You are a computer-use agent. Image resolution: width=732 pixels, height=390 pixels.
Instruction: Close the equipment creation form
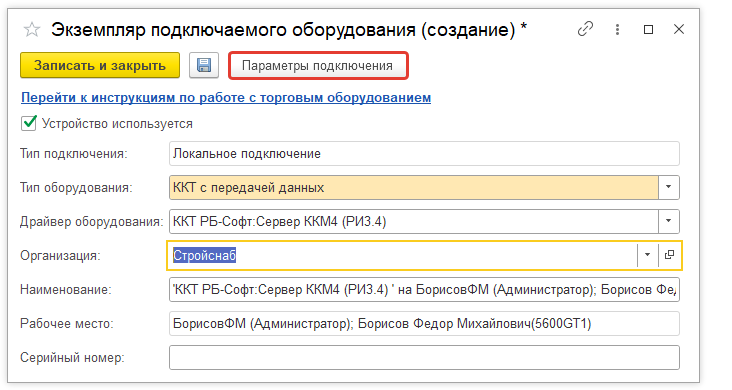click(x=679, y=29)
